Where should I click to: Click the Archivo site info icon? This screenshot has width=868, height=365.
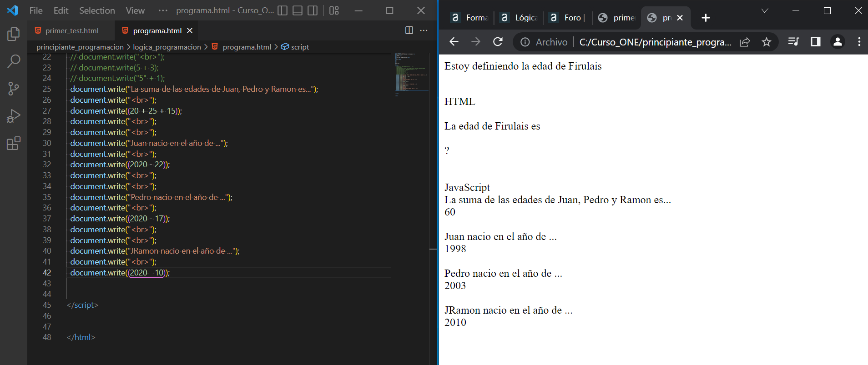525,42
